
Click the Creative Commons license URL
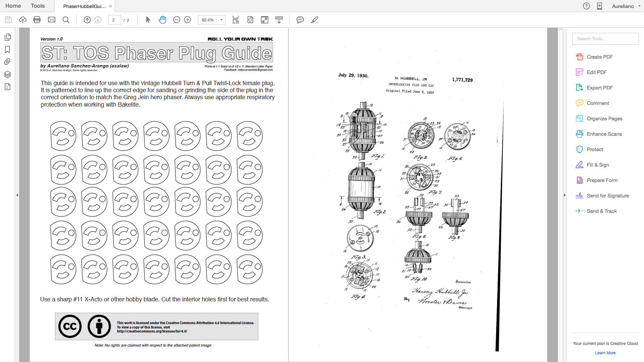pyautogui.click(x=152, y=331)
